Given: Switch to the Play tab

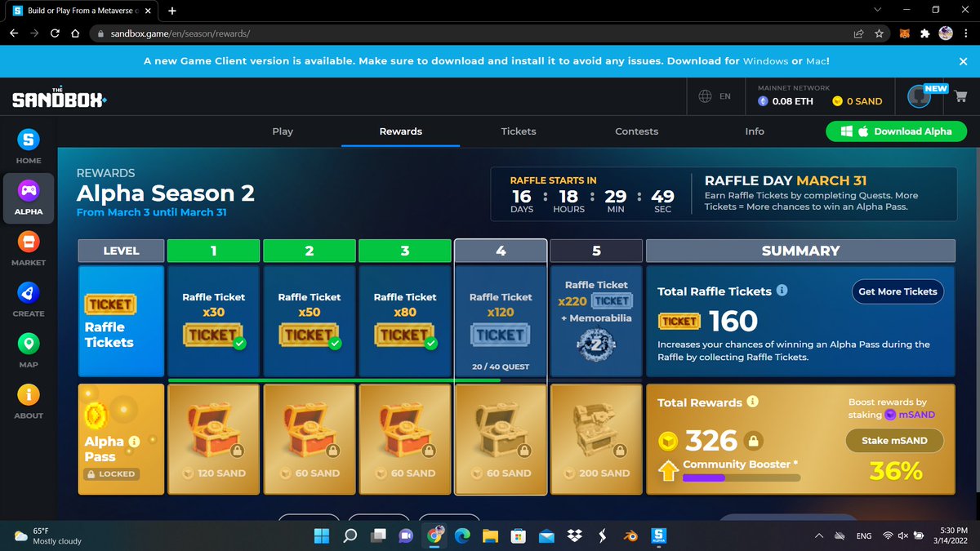Looking at the screenshot, I should point(283,131).
